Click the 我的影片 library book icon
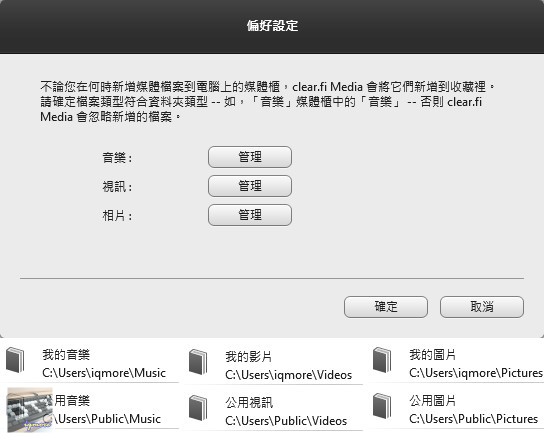The height and width of the screenshot is (440, 544). (198, 362)
